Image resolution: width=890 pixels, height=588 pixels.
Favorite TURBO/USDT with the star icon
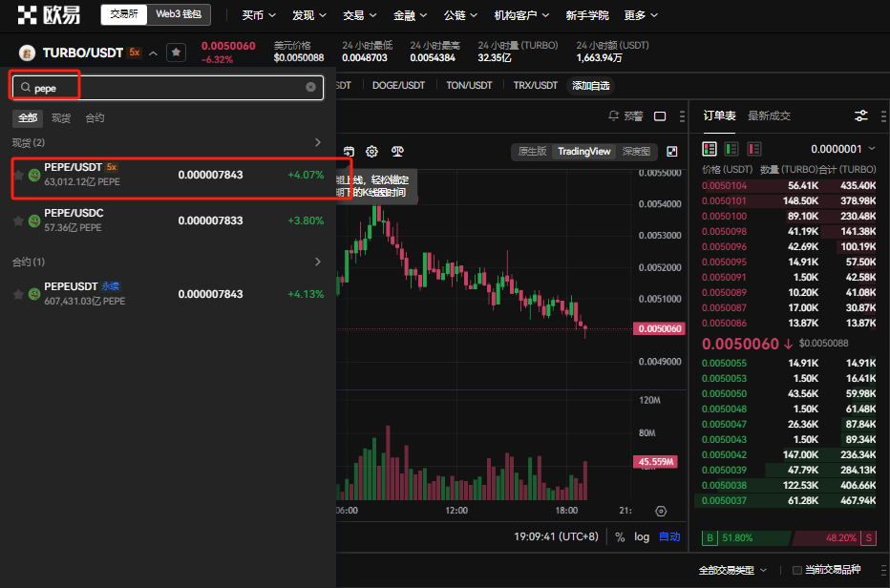pyautogui.click(x=176, y=52)
